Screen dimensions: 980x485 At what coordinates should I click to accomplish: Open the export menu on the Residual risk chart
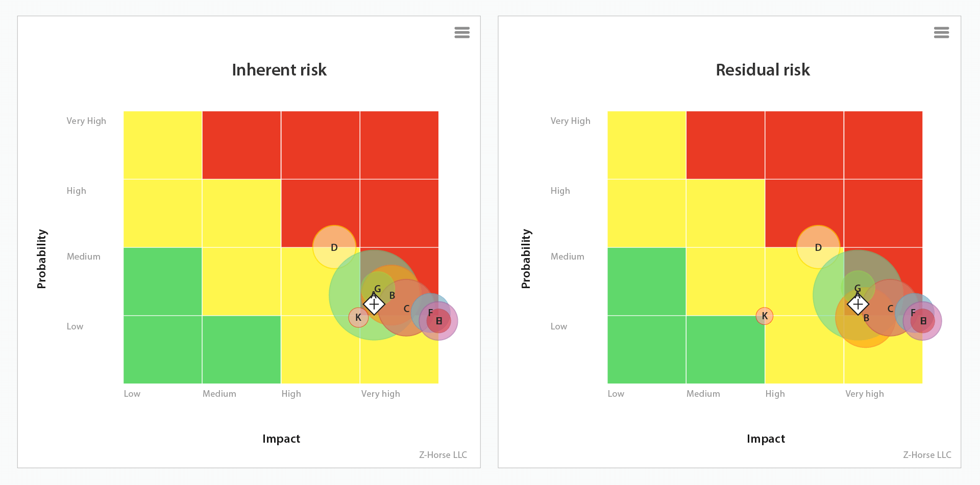click(942, 32)
